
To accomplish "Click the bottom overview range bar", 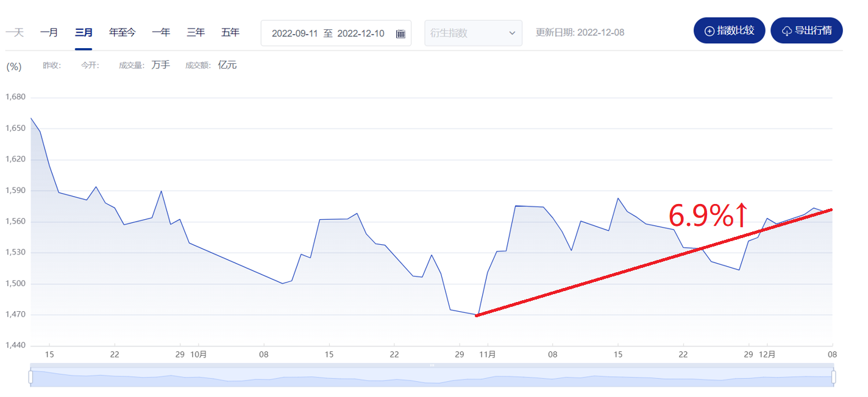I will [x=432, y=376].
